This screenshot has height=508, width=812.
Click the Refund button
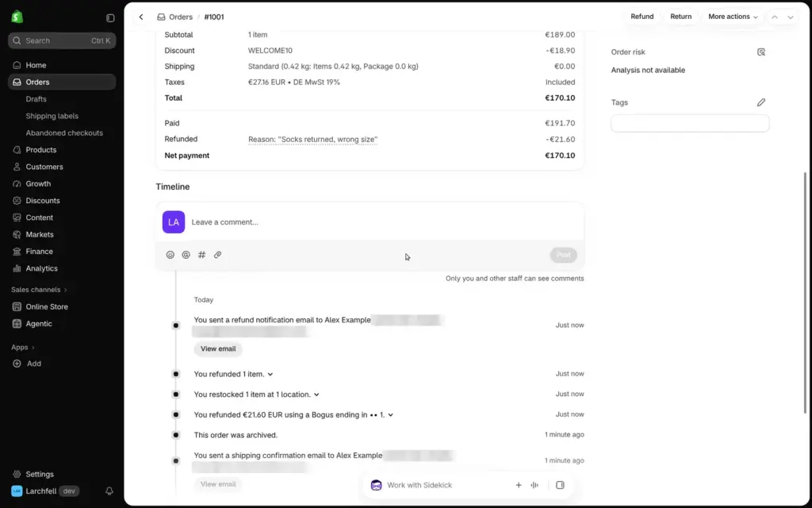642,17
